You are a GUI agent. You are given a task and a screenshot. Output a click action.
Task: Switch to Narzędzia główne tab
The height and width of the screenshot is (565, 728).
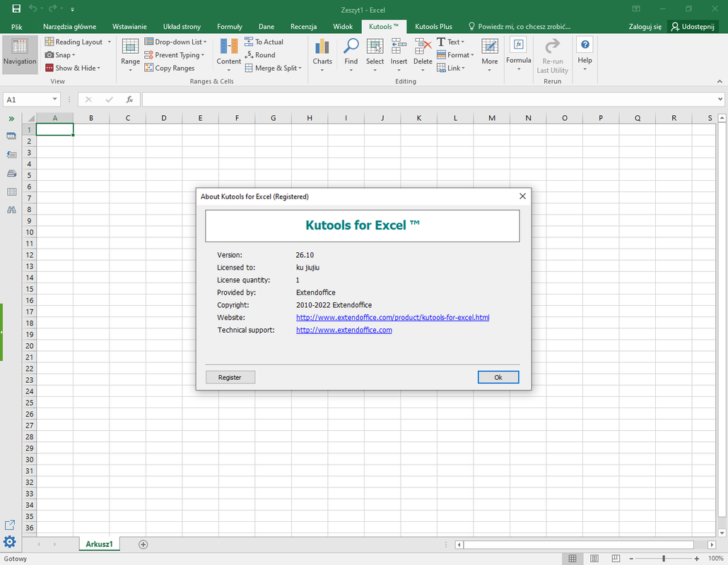coord(70,26)
